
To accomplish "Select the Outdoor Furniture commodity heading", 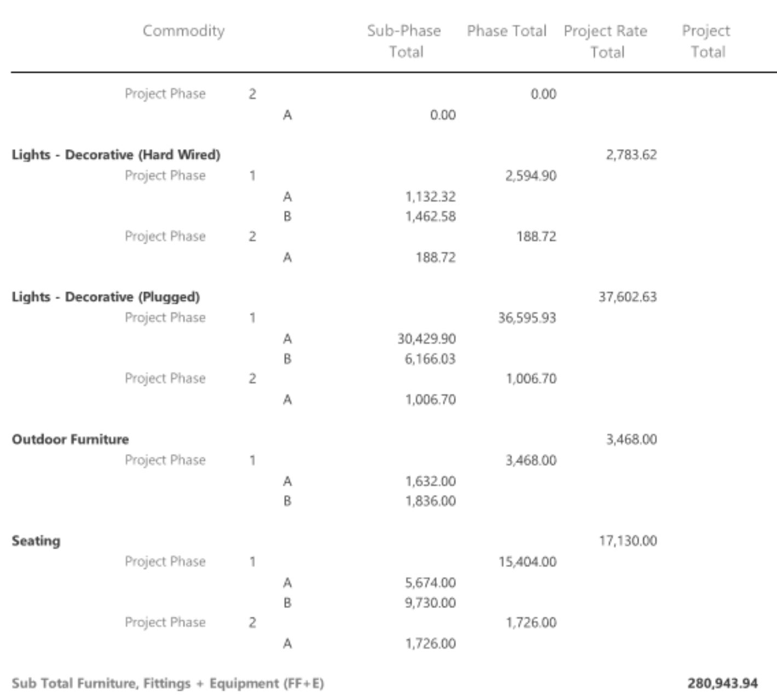I will pyautogui.click(x=70, y=439).
